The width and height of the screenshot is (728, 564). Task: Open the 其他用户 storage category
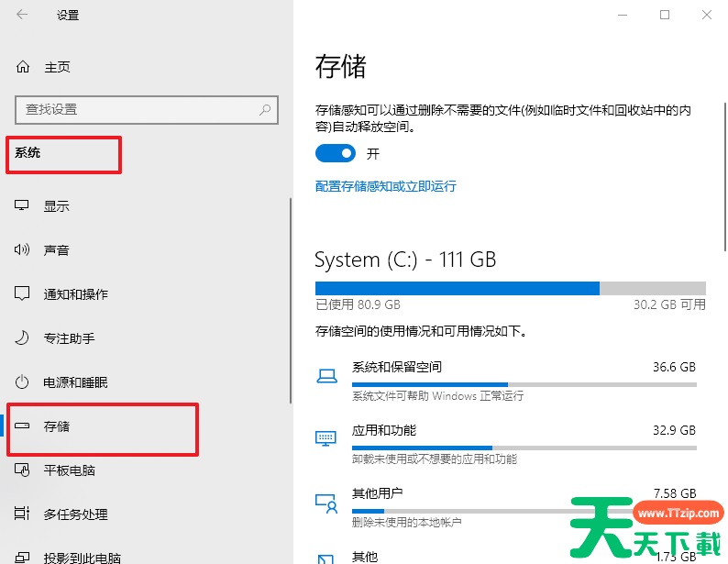506,507
